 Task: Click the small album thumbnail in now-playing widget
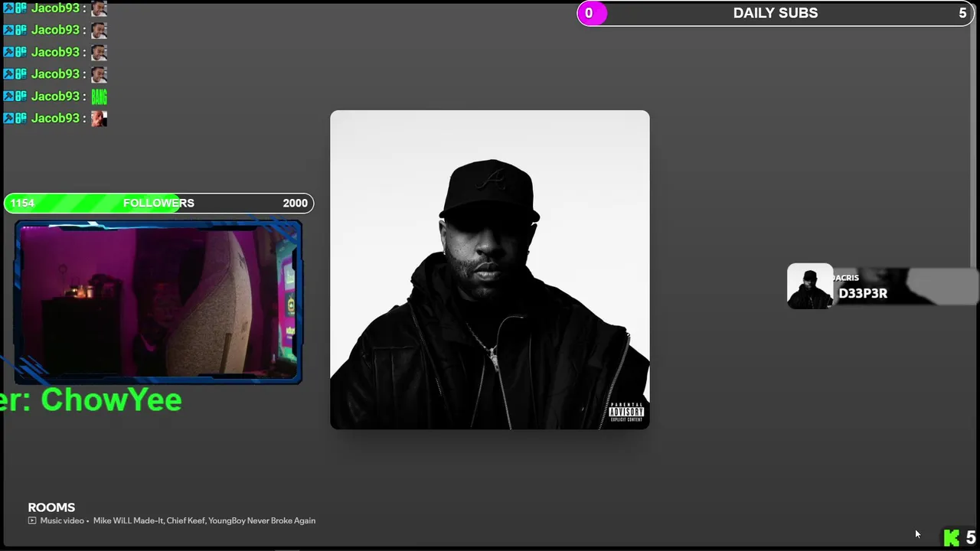[x=810, y=286]
